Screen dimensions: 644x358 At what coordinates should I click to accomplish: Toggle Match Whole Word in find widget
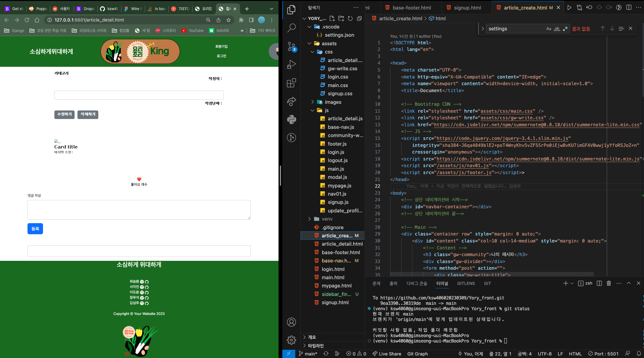coord(557,29)
